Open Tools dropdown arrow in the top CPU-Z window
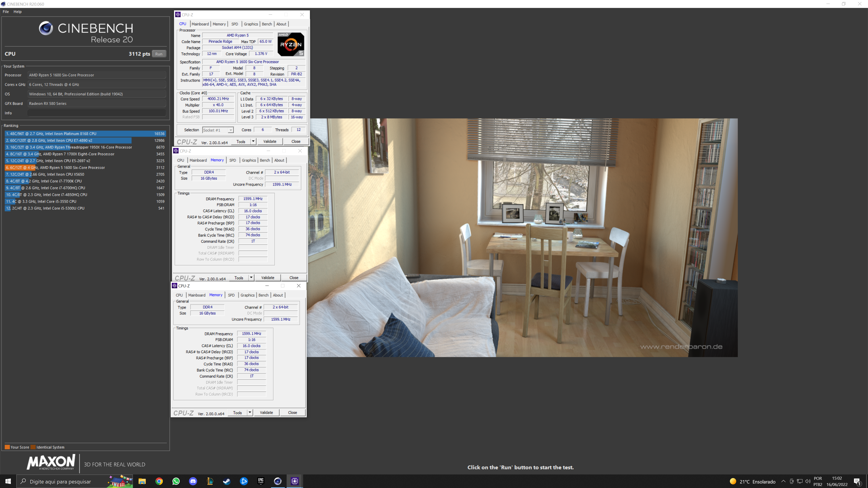Screen dimensions: 868x488 pyautogui.click(x=253, y=141)
